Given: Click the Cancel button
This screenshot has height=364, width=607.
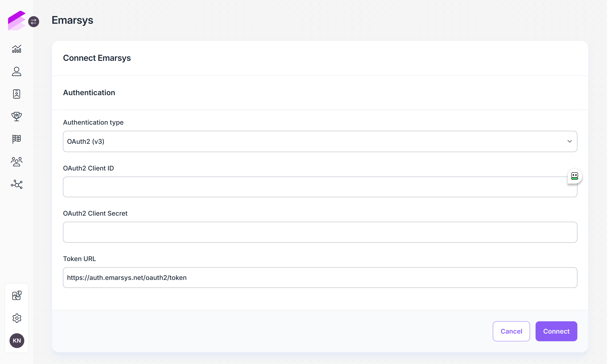Looking at the screenshot, I should [x=511, y=331].
